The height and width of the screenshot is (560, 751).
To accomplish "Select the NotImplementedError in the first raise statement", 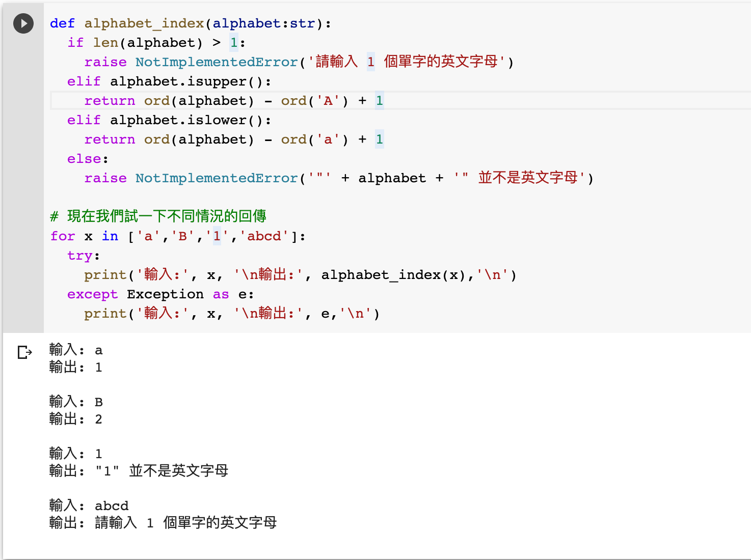I will click(216, 62).
